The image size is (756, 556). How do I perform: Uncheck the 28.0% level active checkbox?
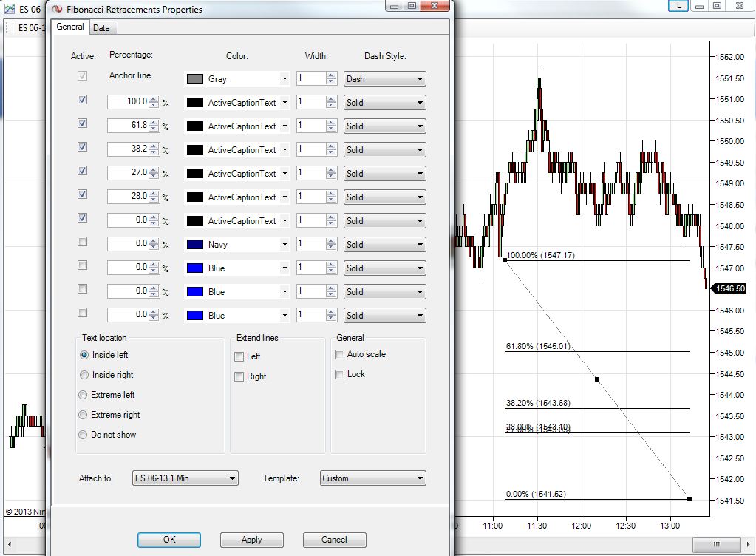tap(83, 194)
